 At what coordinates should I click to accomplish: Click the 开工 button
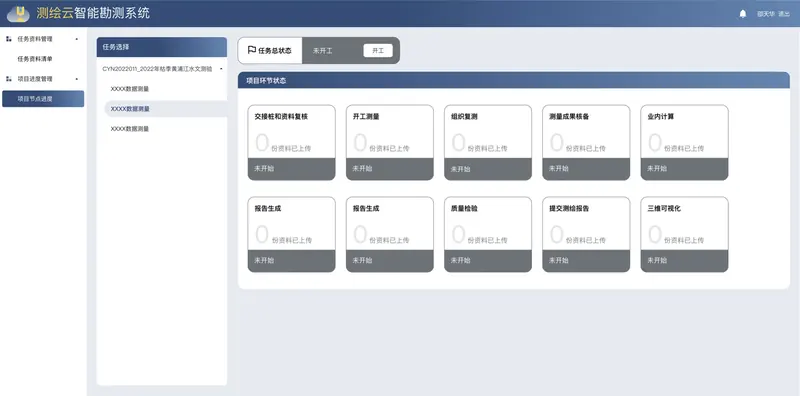(x=378, y=51)
